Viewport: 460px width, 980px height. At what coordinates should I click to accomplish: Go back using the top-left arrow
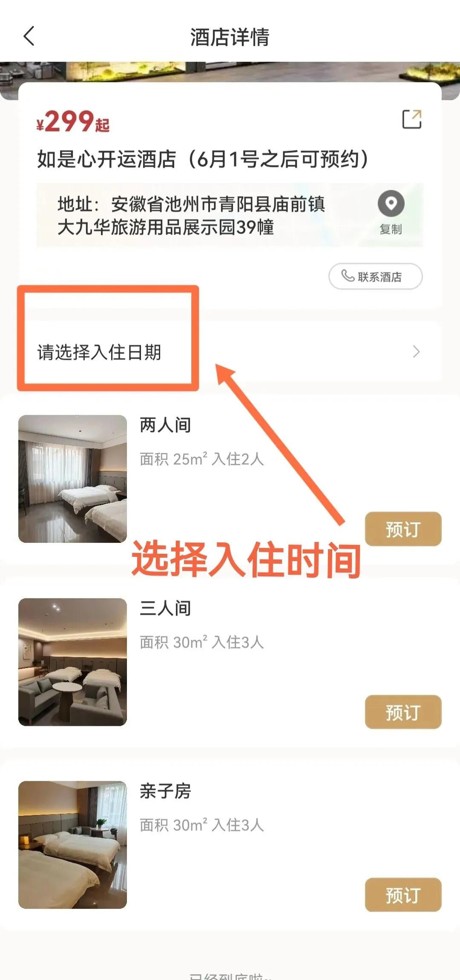click(29, 36)
